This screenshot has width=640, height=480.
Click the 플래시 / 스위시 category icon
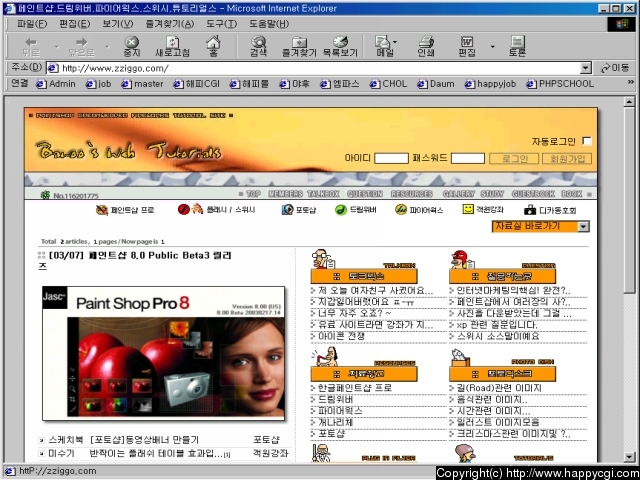190,209
